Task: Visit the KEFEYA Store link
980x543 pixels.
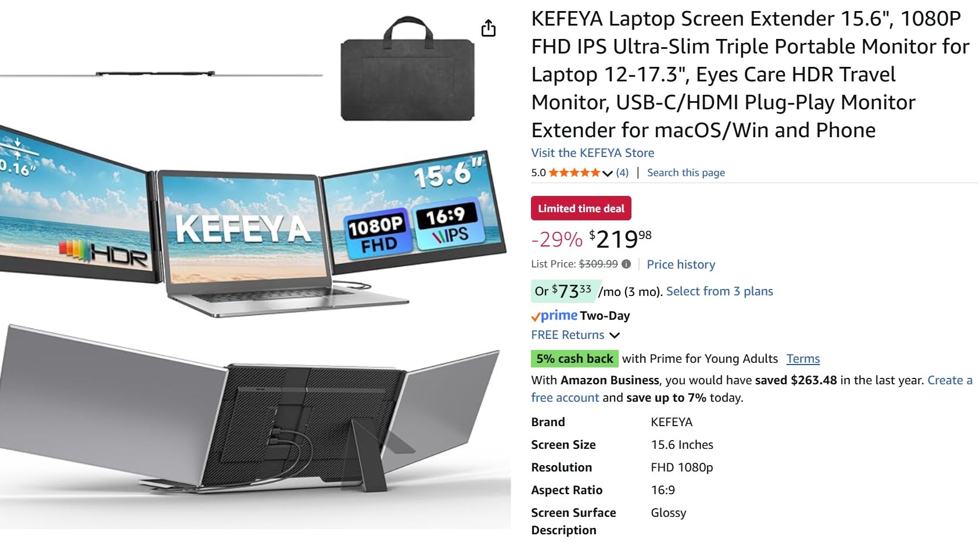Action: coord(593,153)
